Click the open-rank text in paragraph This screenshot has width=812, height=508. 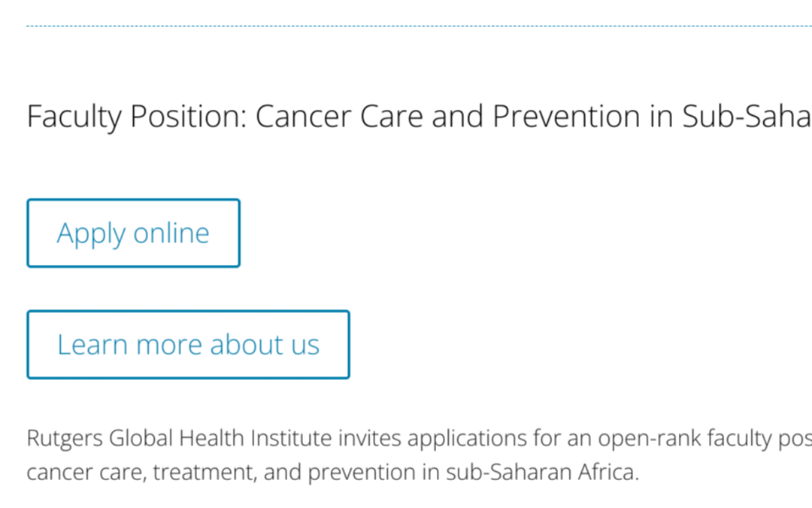(609, 438)
